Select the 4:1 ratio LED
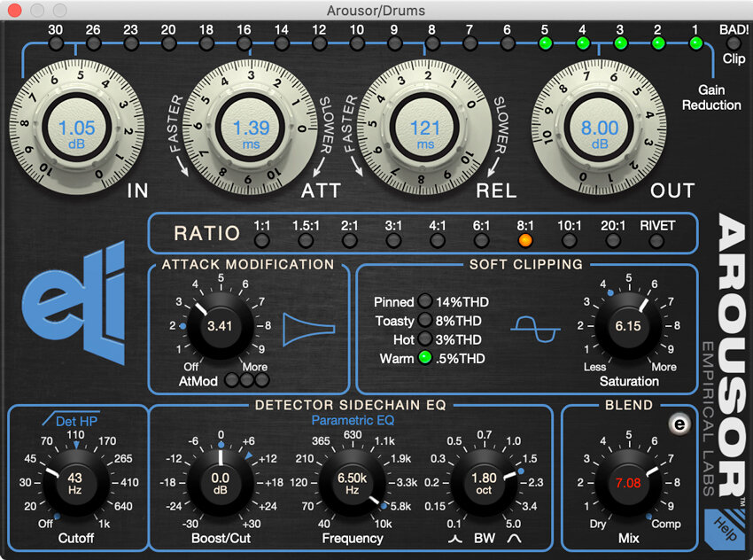 click(x=438, y=241)
